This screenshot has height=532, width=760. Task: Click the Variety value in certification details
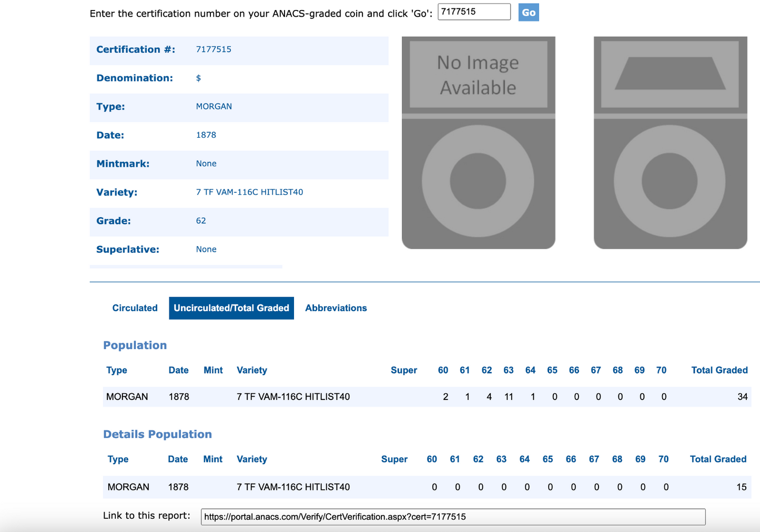tap(249, 192)
